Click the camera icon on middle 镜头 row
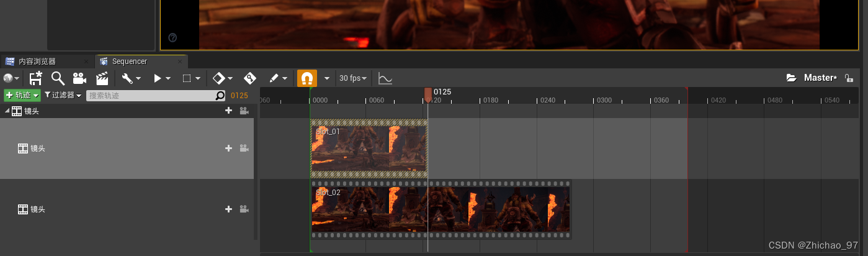The image size is (868, 256). [244, 149]
